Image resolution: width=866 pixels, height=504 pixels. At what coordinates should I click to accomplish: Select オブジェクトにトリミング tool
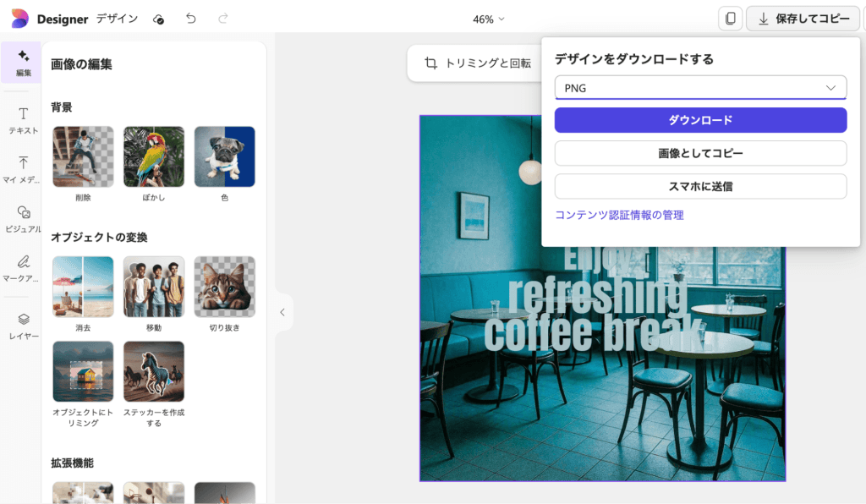pos(83,371)
